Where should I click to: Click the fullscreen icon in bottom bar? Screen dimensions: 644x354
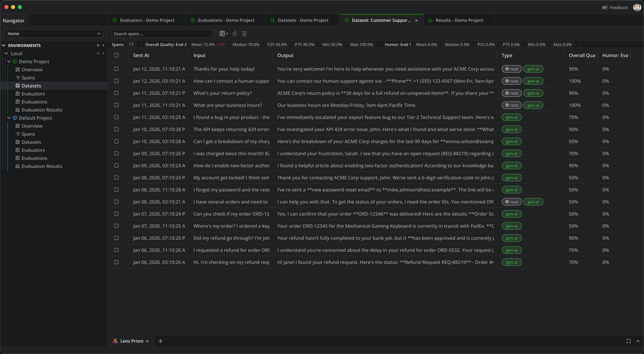(628, 341)
